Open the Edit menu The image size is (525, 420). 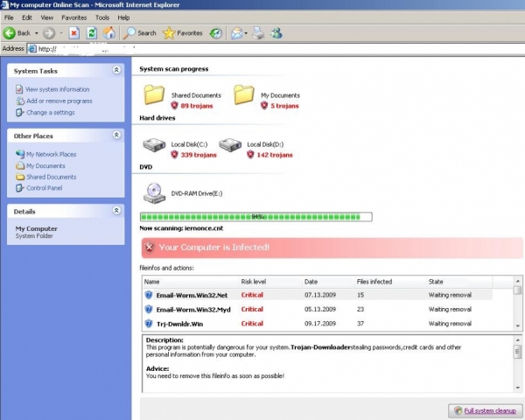pyautogui.click(x=27, y=17)
